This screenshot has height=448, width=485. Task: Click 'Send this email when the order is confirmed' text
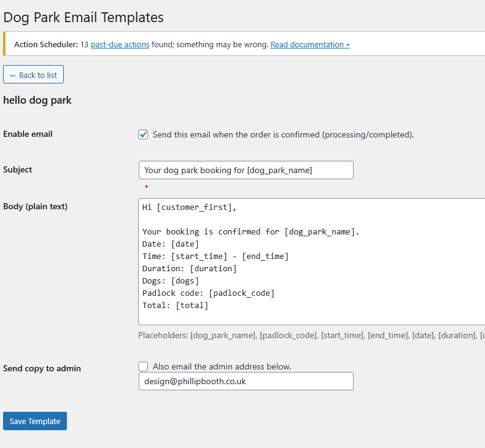[283, 135]
